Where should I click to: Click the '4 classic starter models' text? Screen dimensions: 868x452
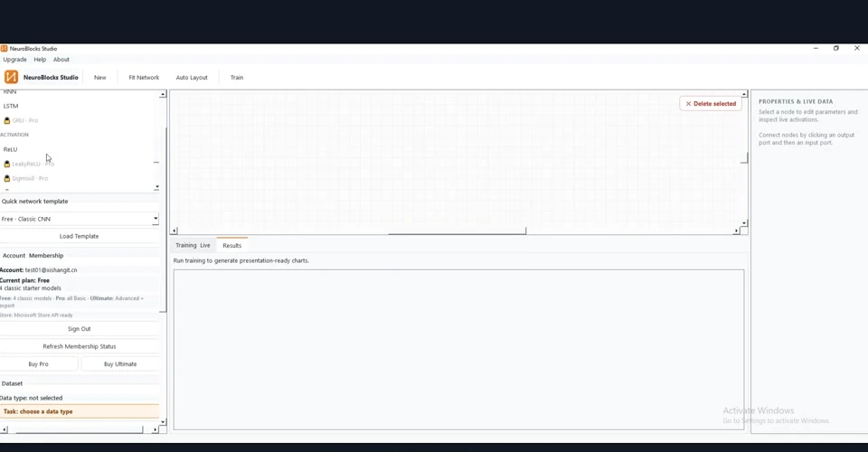[31, 288]
